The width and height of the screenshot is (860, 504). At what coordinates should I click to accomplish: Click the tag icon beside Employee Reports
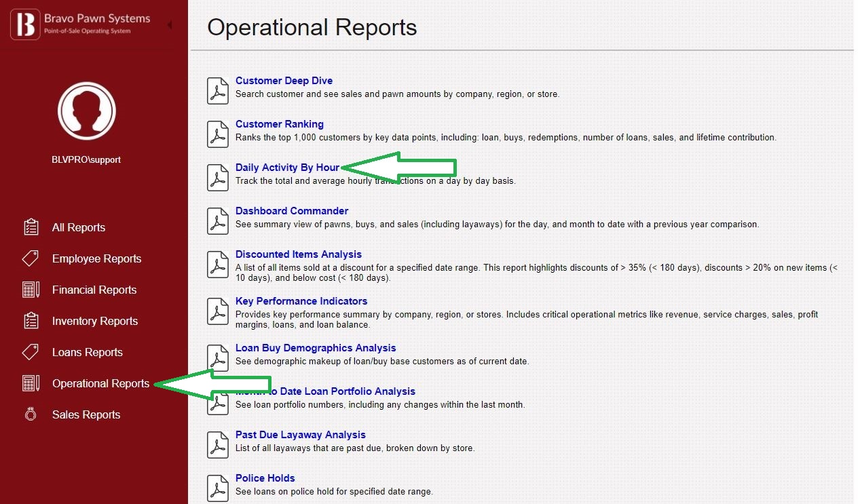tap(31, 258)
